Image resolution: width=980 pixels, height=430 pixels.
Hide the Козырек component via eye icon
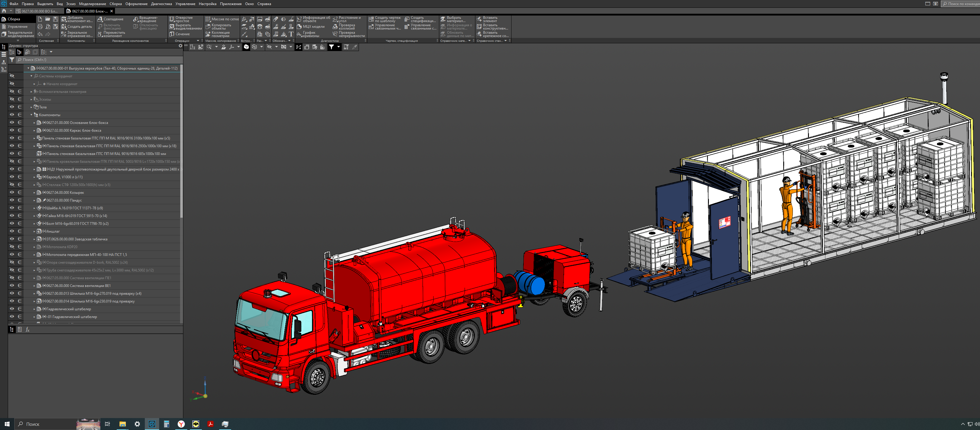[12, 193]
